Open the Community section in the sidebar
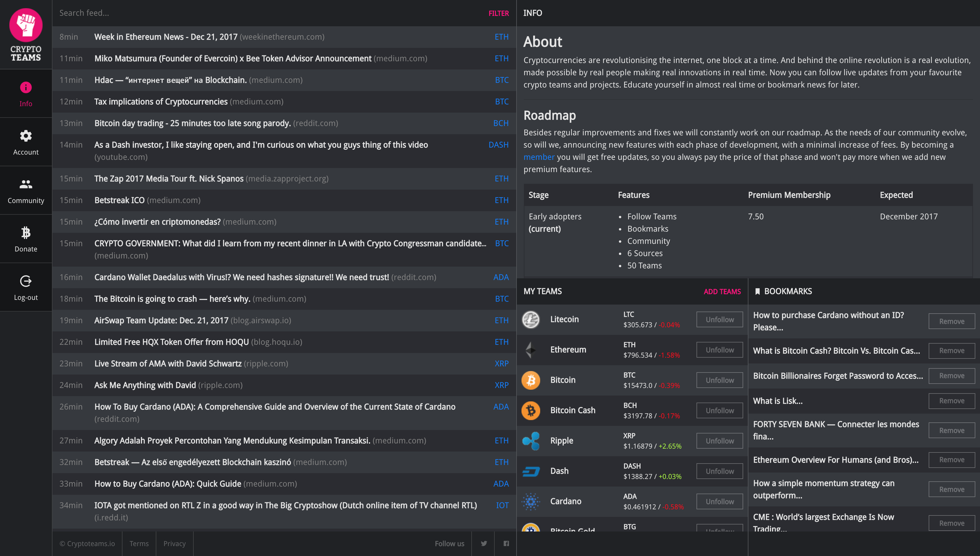Screen dimensions: 980x556 click(x=26, y=184)
